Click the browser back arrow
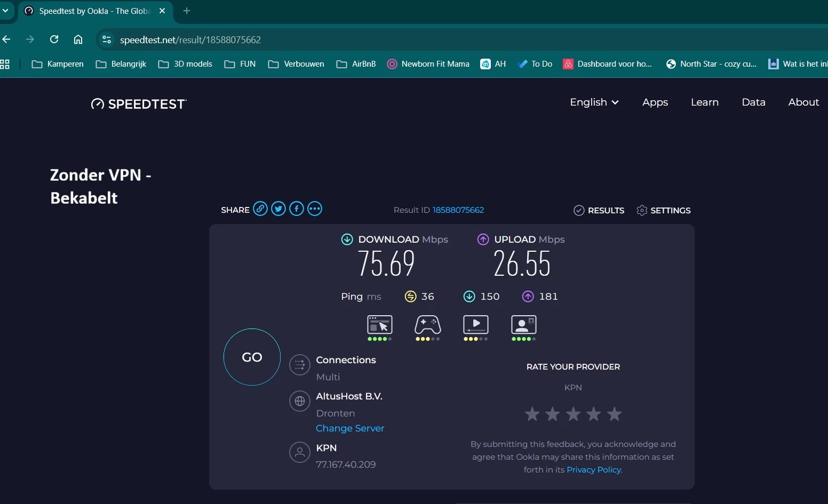 click(x=6, y=39)
